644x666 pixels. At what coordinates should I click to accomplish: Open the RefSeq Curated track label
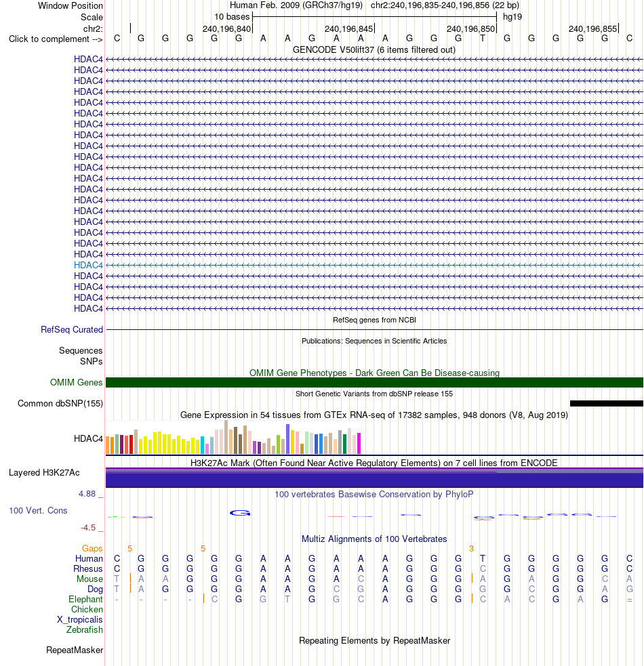(72, 329)
